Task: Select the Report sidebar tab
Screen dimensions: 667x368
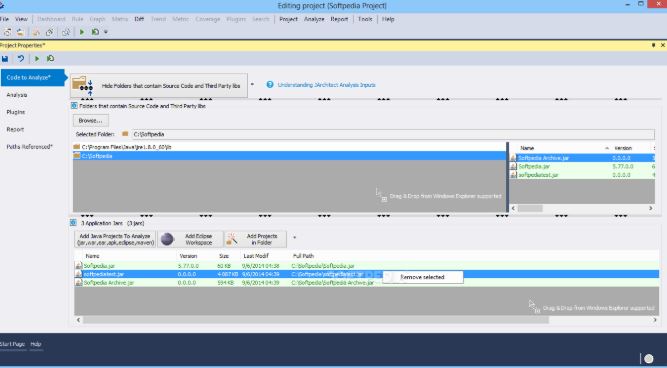Action: tap(15, 129)
